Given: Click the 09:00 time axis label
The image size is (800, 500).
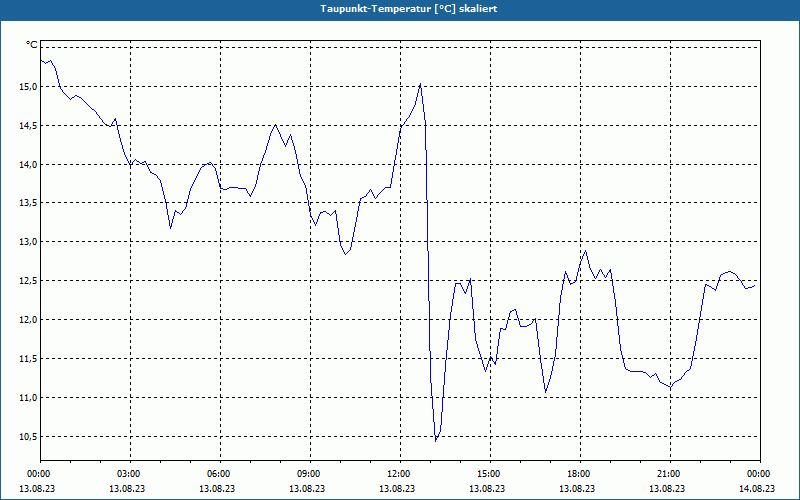Looking at the screenshot, I should pyautogui.click(x=310, y=474).
